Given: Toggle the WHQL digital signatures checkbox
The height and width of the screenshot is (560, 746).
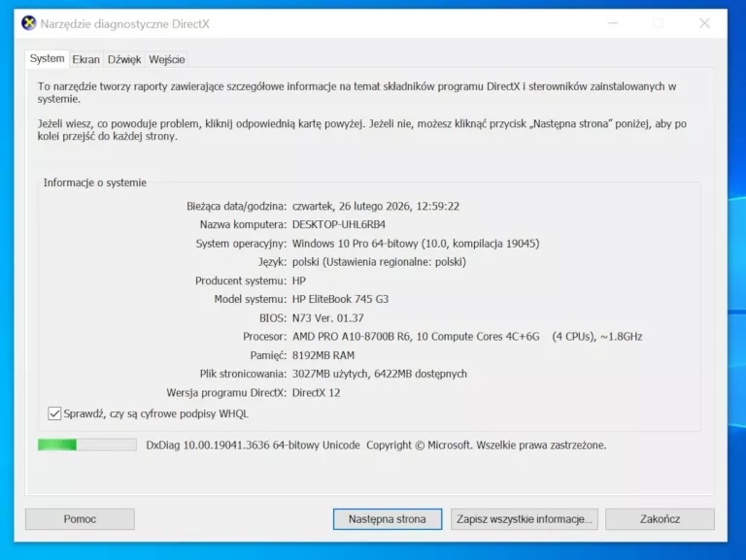Looking at the screenshot, I should (x=54, y=413).
